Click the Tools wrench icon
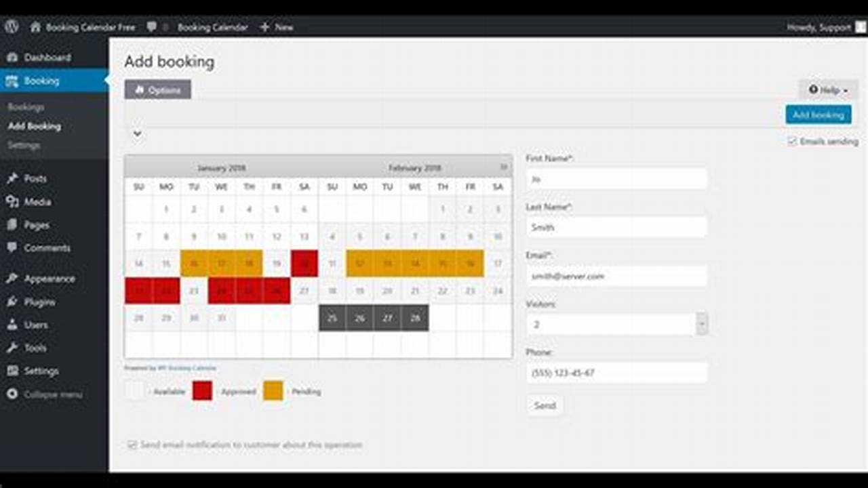This screenshot has width=868, height=488. pos(12,348)
